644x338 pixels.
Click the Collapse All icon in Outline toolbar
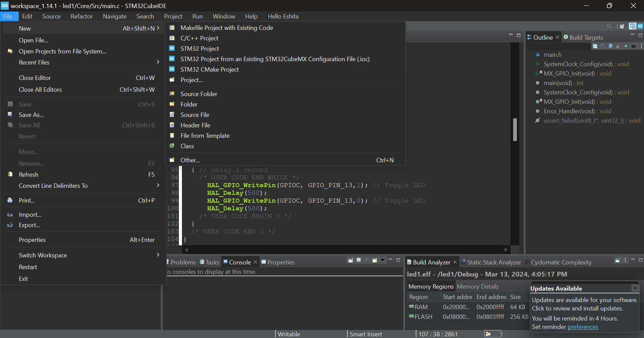click(x=595, y=46)
